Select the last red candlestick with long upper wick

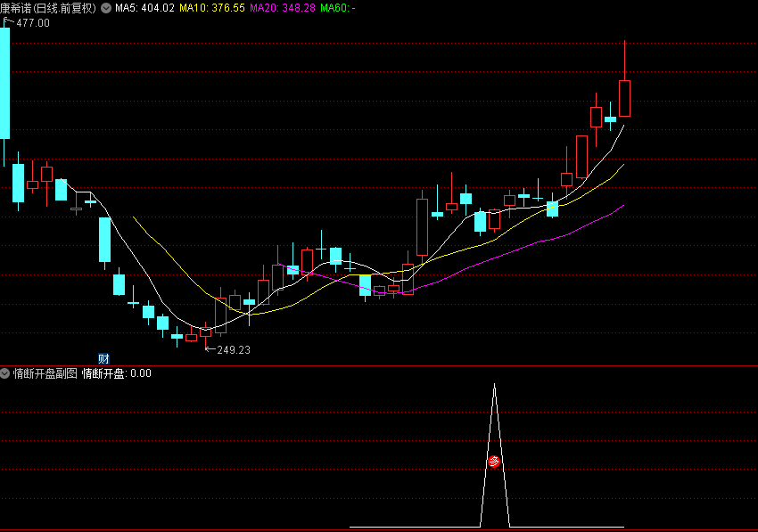[624, 99]
